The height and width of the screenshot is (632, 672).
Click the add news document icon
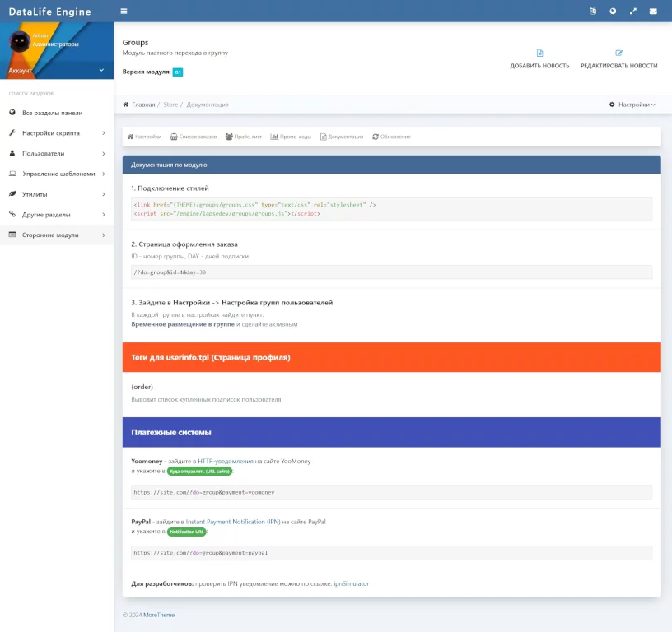pos(539,53)
